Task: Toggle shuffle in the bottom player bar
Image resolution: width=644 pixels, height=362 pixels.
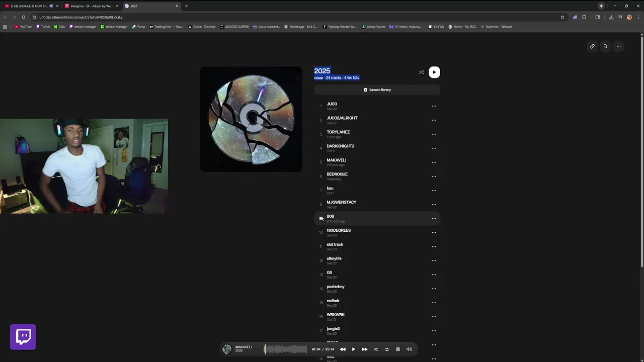Action: [375, 349]
